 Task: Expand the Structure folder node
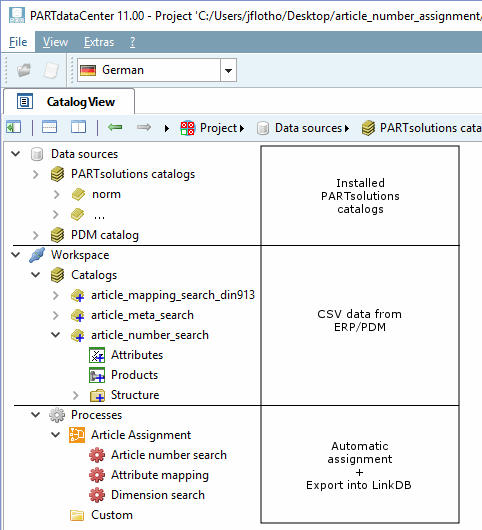pos(76,395)
